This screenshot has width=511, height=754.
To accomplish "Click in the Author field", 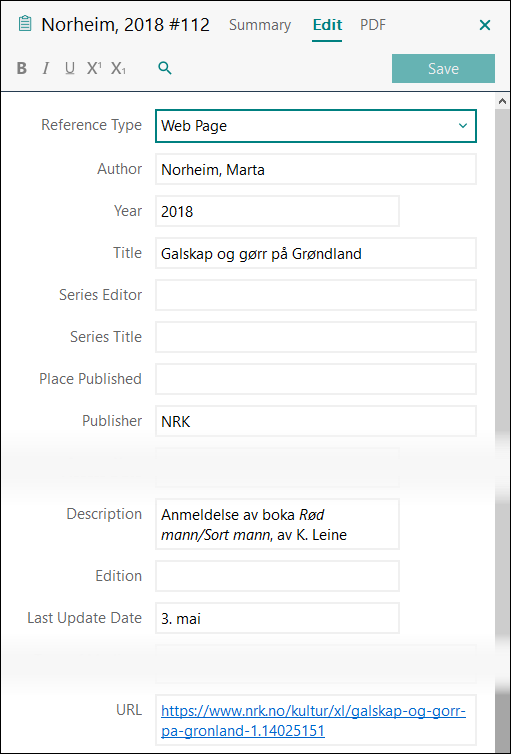I will (316, 169).
